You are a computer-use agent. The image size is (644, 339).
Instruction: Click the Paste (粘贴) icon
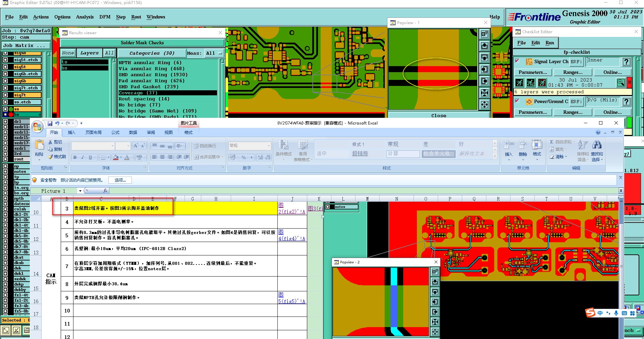coord(39,145)
